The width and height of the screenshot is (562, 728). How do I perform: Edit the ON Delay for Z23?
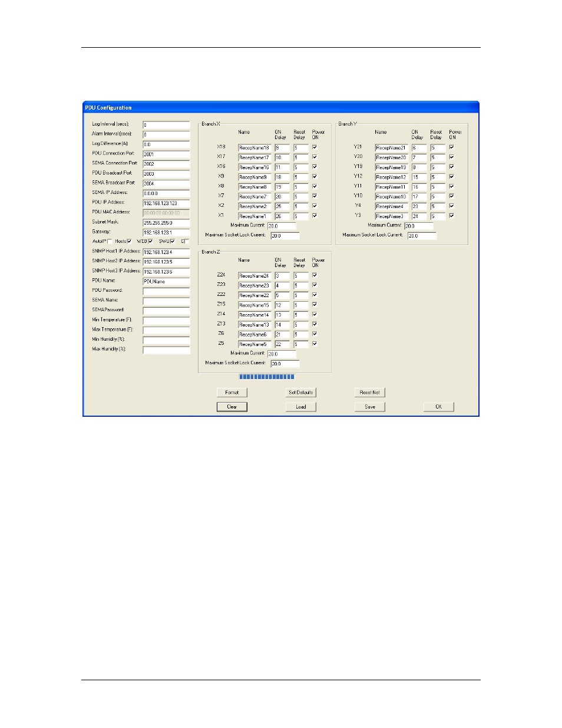click(x=282, y=286)
